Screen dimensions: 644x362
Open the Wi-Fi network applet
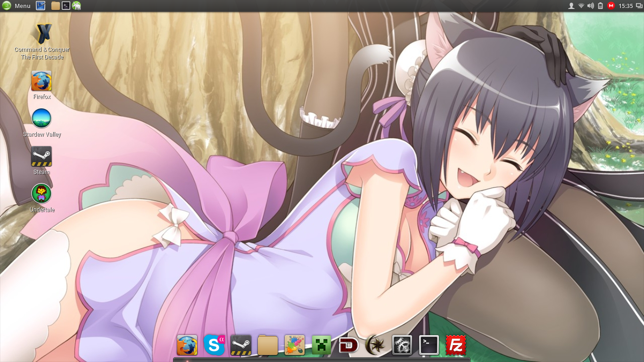(581, 6)
